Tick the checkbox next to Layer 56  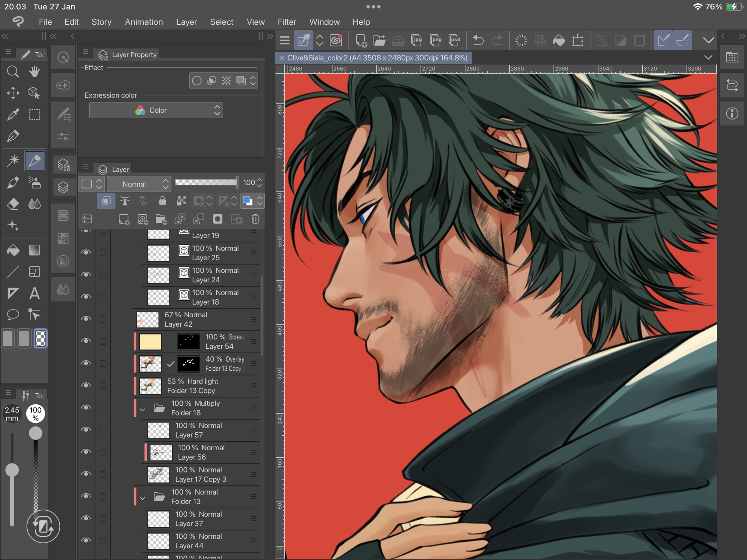[x=103, y=452]
